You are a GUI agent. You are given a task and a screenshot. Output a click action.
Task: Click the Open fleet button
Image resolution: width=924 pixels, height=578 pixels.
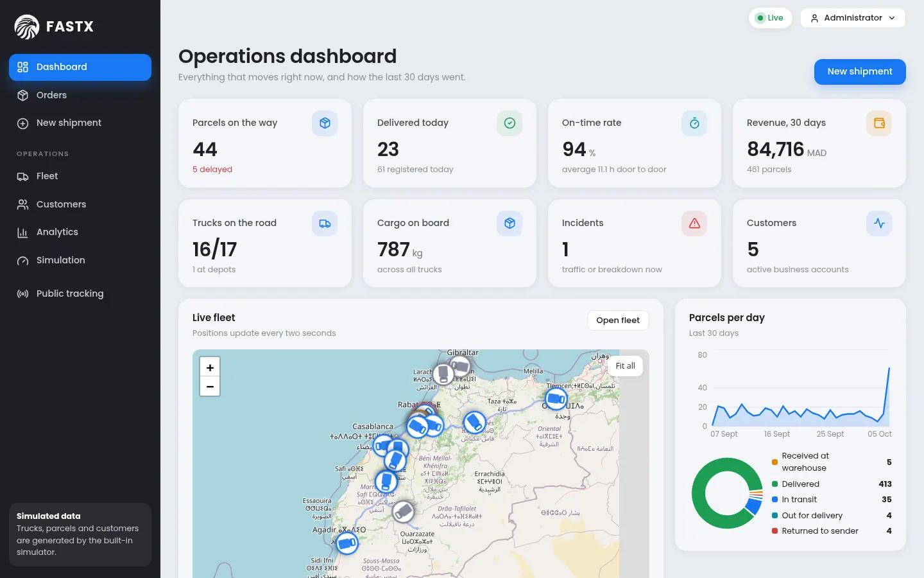(618, 320)
